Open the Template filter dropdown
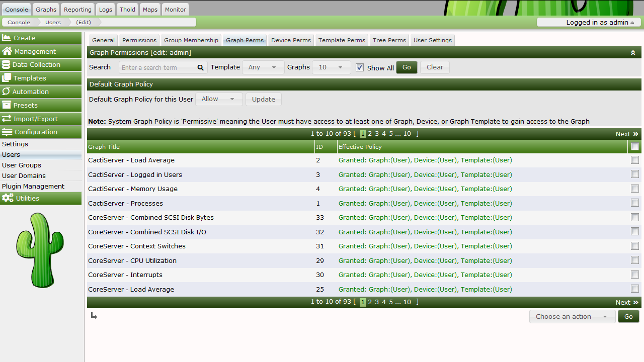Viewport: 644px width, 362px height. [x=263, y=67]
